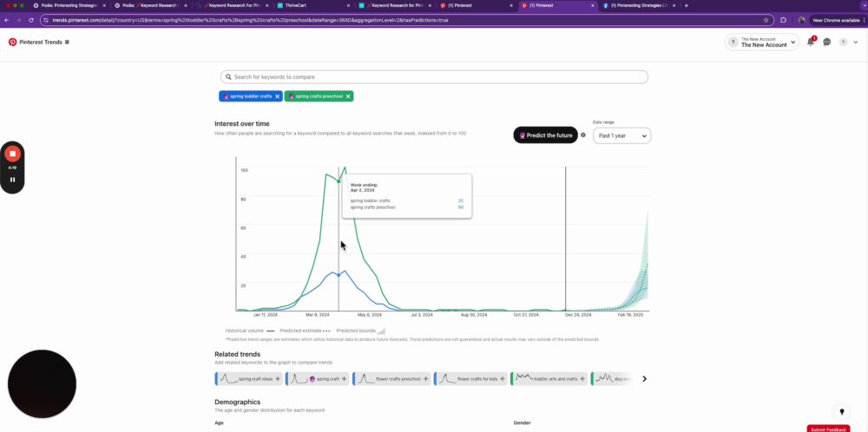The height and width of the screenshot is (432, 868).
Task: Remove the spring toddler crafts keyword chip
Action: pos(278,96)
